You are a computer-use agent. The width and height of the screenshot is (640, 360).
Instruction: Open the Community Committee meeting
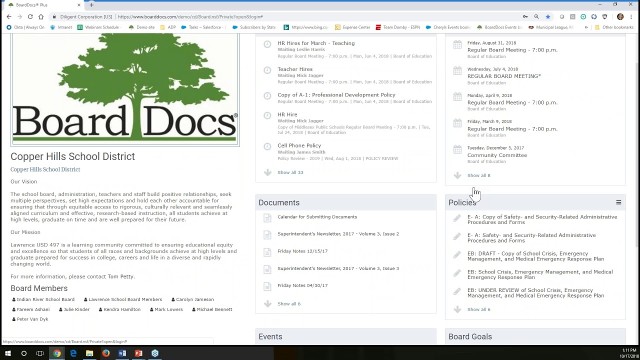tap(497, 156)
